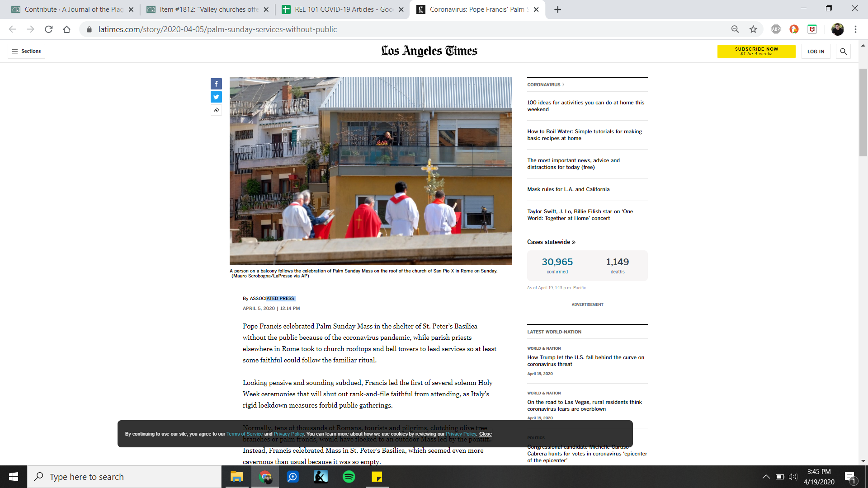Open Chrome three-dot menu

point(855,29)
